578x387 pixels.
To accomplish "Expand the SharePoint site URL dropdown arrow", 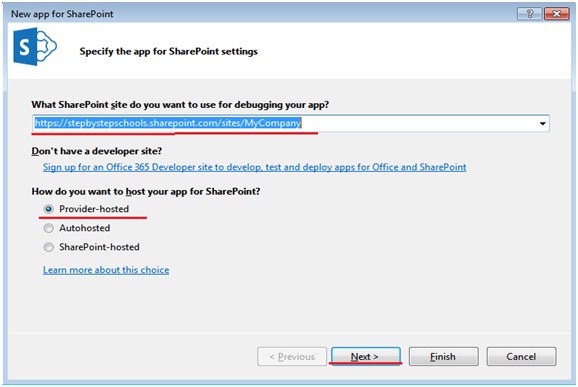I will click(542, 123).
